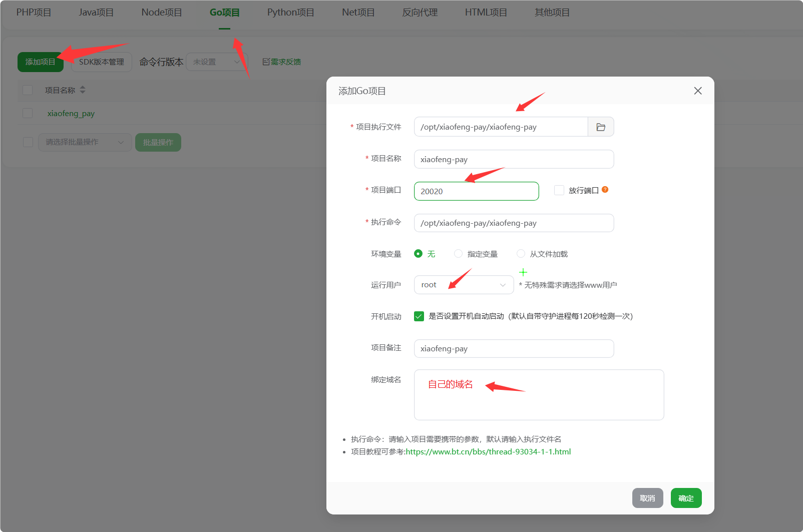Sort the project list by 项目名称
This screenshot has width=803, height=532.
82,90
